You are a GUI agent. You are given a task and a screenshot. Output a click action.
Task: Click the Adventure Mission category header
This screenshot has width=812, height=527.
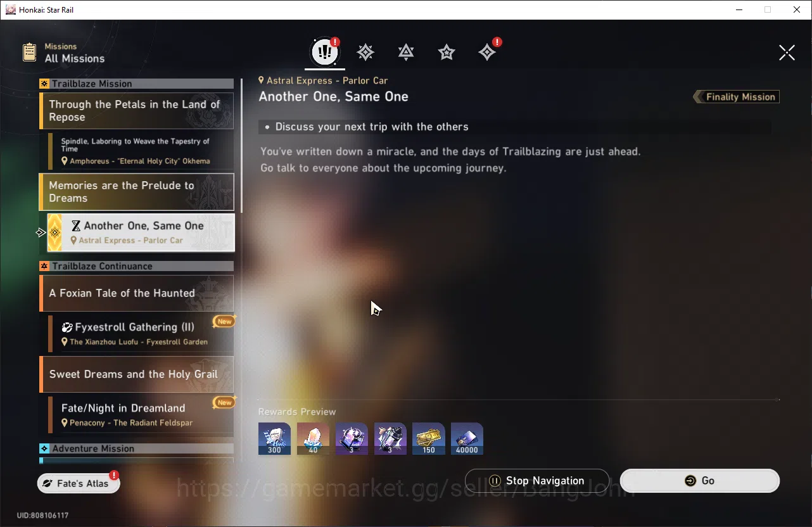[x=136, y=448]
